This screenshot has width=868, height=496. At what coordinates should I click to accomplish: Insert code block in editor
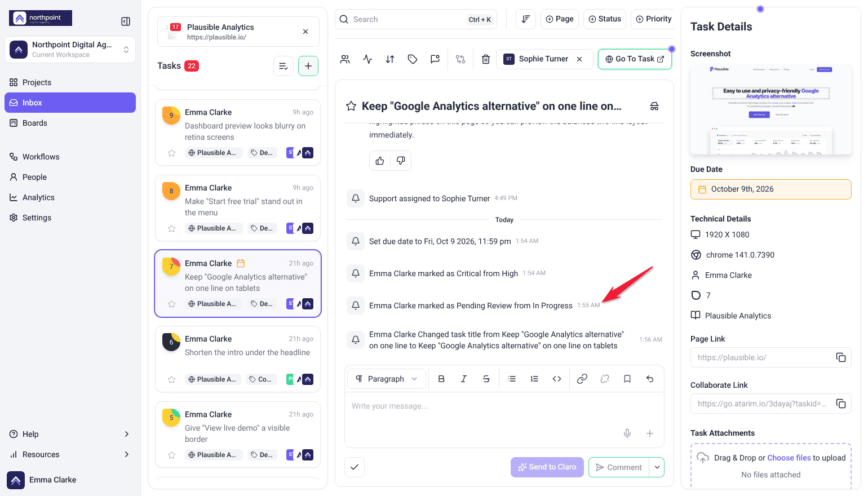pos(557,379)
